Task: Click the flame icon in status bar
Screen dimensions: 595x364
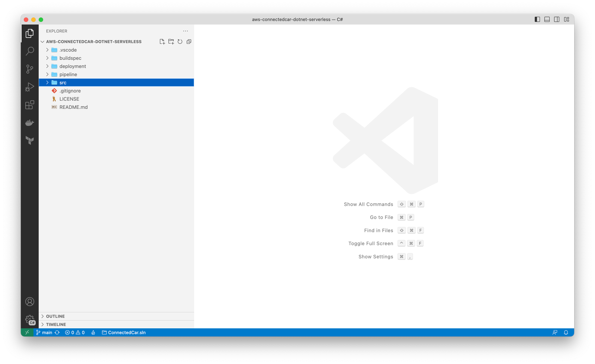Action: 93,332
